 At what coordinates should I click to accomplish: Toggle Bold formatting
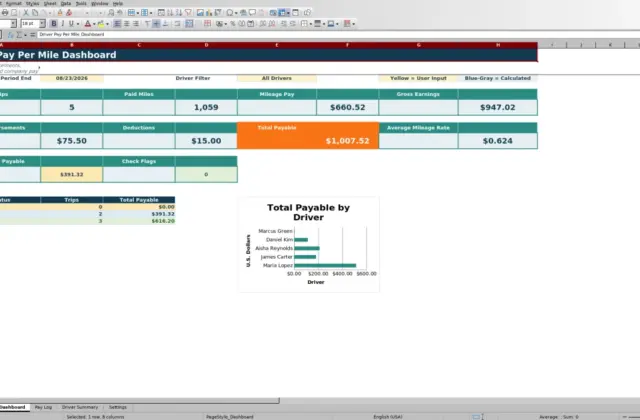(x=54, y=24)
